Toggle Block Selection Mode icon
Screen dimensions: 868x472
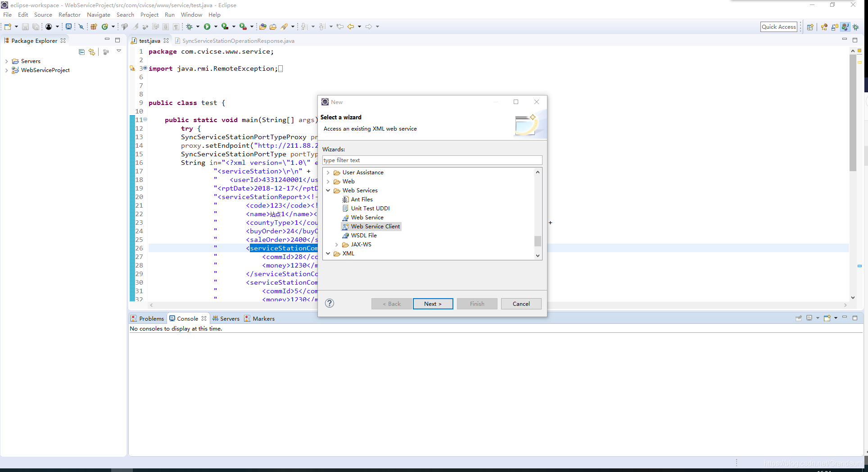pyautogui.click(x=166, y=27)
